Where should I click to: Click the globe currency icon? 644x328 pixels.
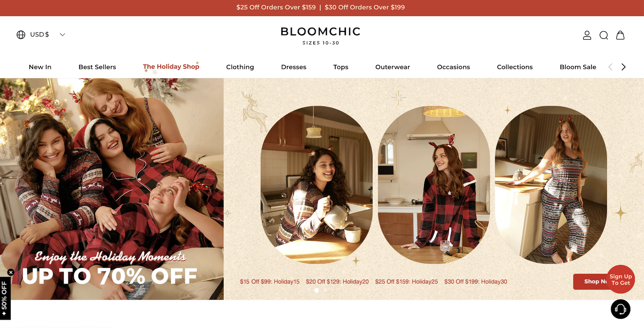21,34
